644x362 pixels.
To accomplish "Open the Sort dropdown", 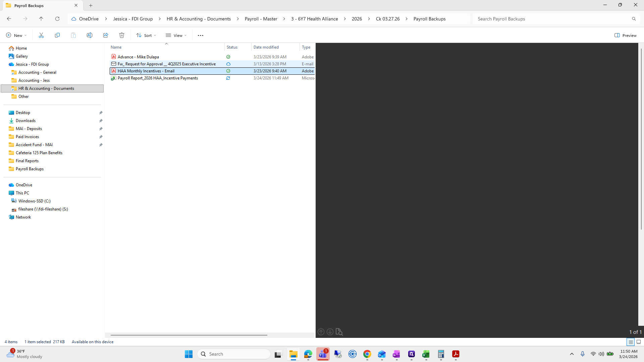I will (146, 35).
